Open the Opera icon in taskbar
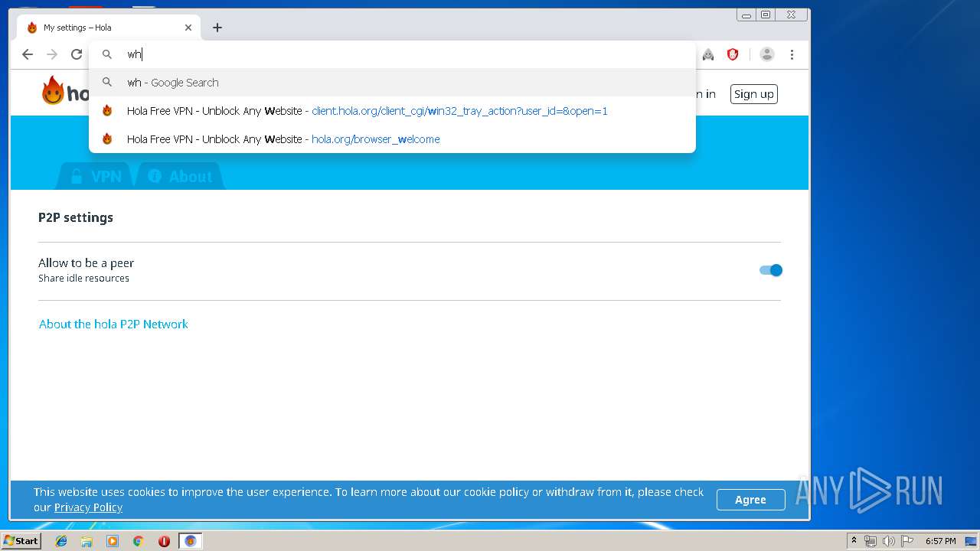Image resolution: width=980 pixels, height=551 pixels. tap(164, 541)
